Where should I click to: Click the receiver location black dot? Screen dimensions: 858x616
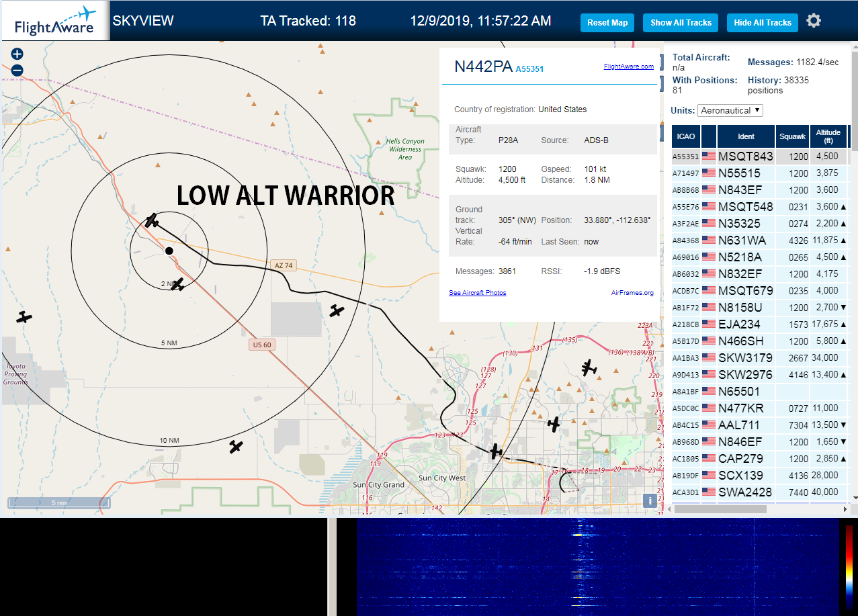click(169, 251)
